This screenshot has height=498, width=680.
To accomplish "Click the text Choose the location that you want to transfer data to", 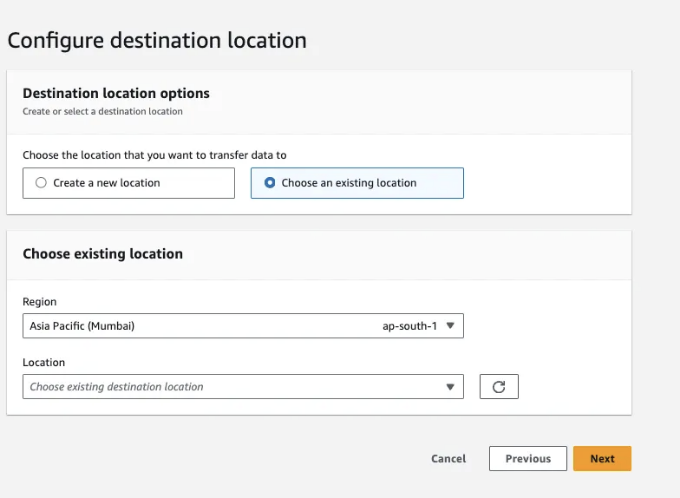I will click(154, 155).
